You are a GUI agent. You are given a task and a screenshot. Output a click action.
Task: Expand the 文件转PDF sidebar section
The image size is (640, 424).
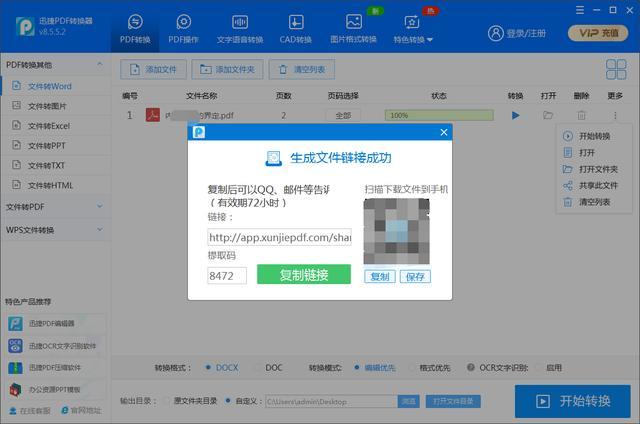[x=54, y=207]
